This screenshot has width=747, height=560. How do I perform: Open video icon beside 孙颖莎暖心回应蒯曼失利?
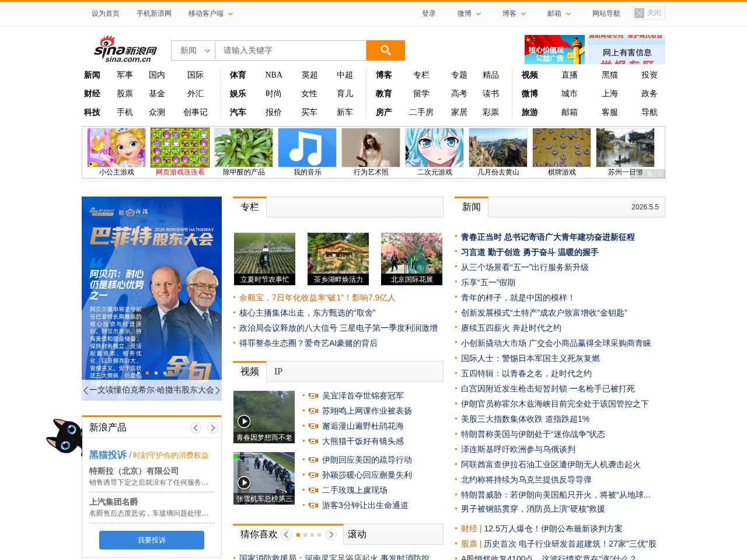pos(313,475)
